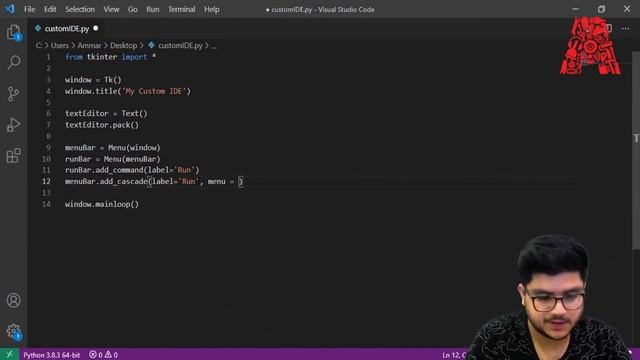Click the VS Code logo in title bar
Image resolution: width=640 pixels, height=360 pixels.
click(x=9, y=9)
